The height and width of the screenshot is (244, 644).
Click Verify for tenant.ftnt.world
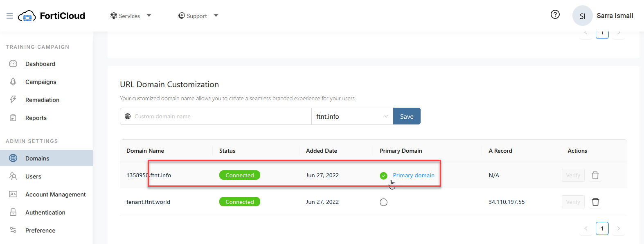(573, 202)
